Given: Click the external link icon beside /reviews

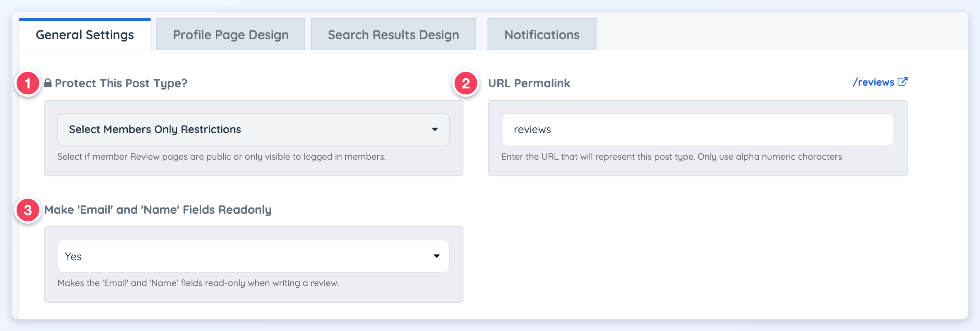Looking at the screenshot, I should click(x=902, y=82).
